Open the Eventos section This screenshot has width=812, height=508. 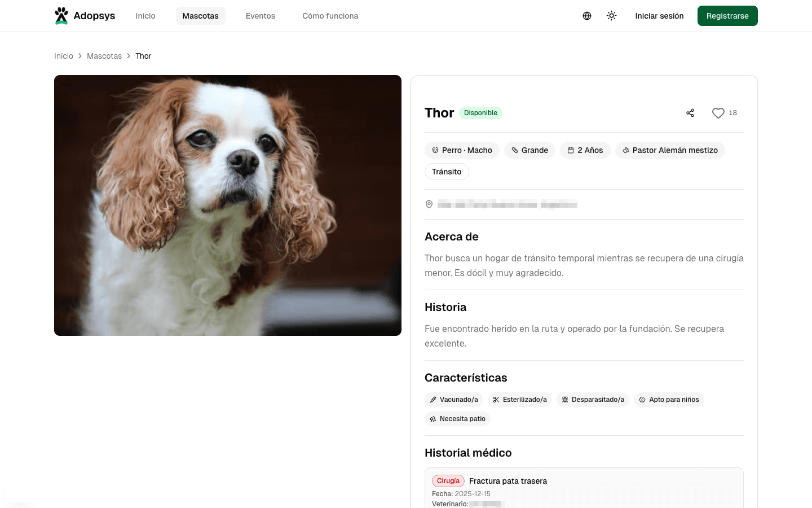tap(260, 16)
